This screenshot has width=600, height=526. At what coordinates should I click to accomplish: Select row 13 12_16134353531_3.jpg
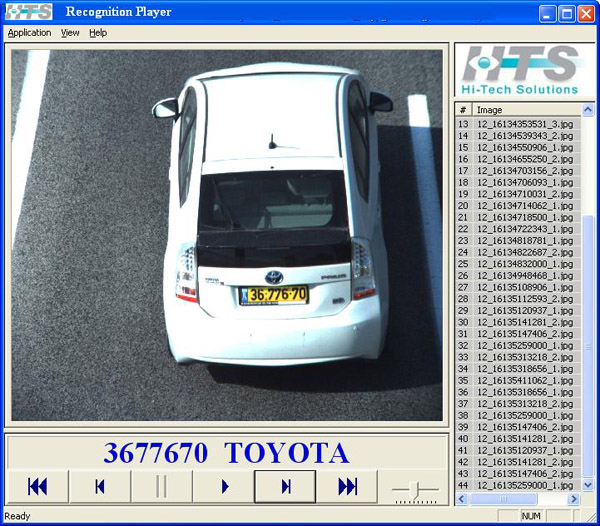coord(518,124)
